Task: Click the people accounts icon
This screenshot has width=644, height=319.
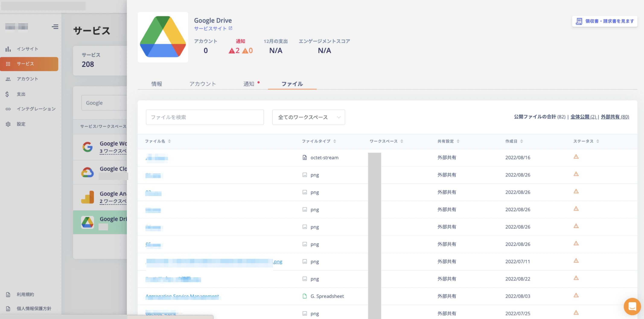Action: [x=8, y=79]
